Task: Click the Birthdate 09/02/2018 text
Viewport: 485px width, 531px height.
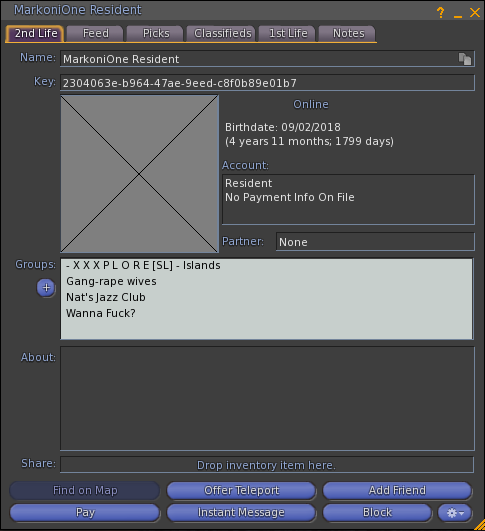Action: pos(283,127)
